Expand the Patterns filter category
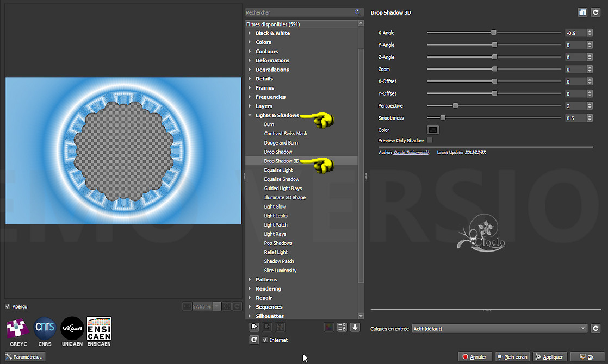608x364 pixels. click(x=266, y=279)
